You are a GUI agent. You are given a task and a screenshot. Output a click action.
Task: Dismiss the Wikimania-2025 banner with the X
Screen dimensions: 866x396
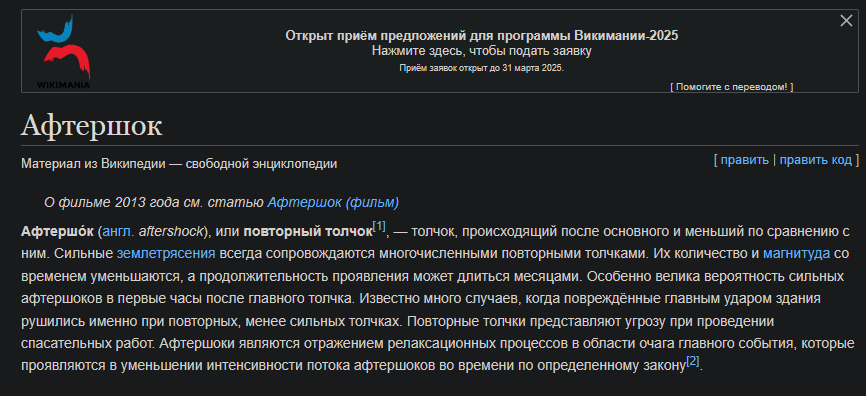click(x=846, y=21)
